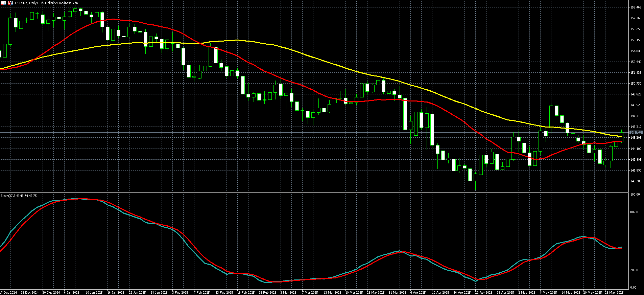Click the USDJPY, Daily chart title
644x295 pixels.
46,3
